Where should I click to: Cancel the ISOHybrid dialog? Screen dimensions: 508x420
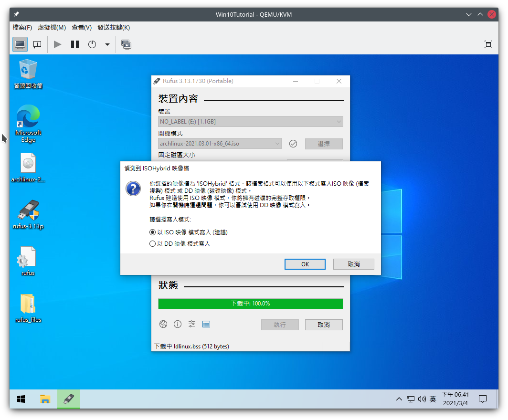tap(354, 264)
